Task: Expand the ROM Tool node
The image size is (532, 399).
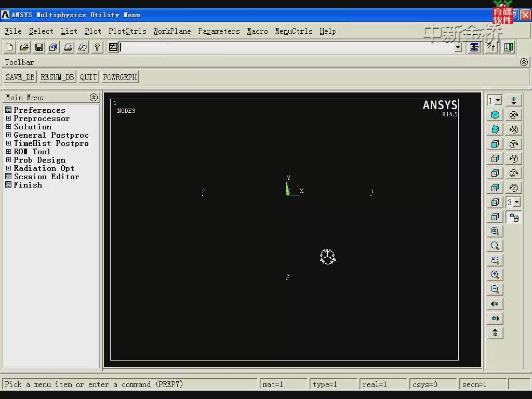Action: [x=8, y=152]
